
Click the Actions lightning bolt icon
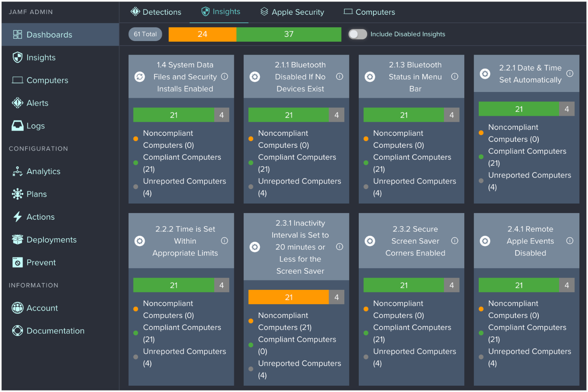[x=17, y=217]
